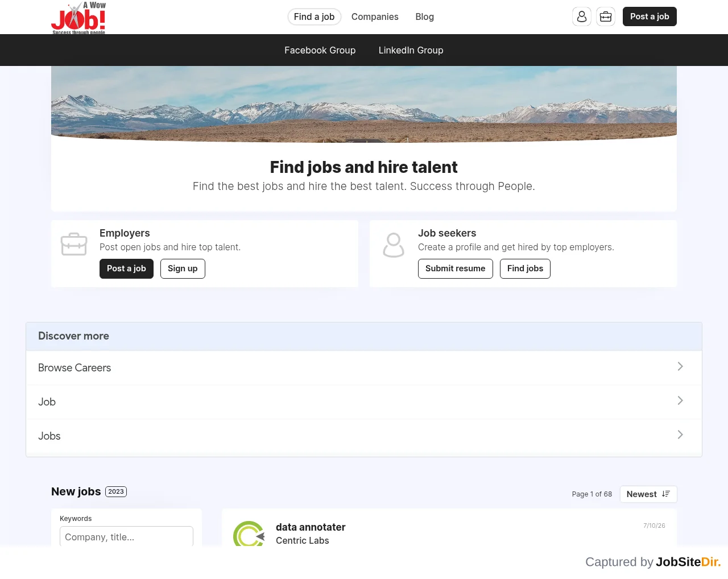728x579 pixels.
Task: Click the 2023 jobs count badge
Action: [x=116, y=491]
